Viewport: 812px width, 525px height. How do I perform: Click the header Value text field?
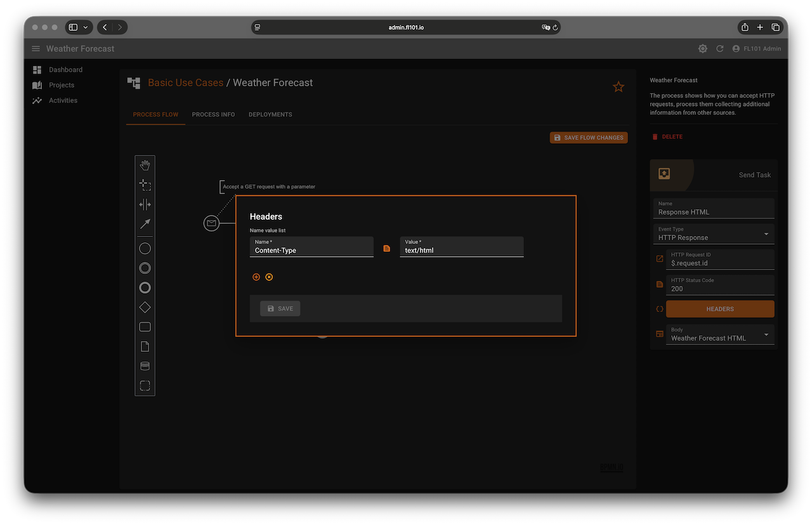coord(461,250)
